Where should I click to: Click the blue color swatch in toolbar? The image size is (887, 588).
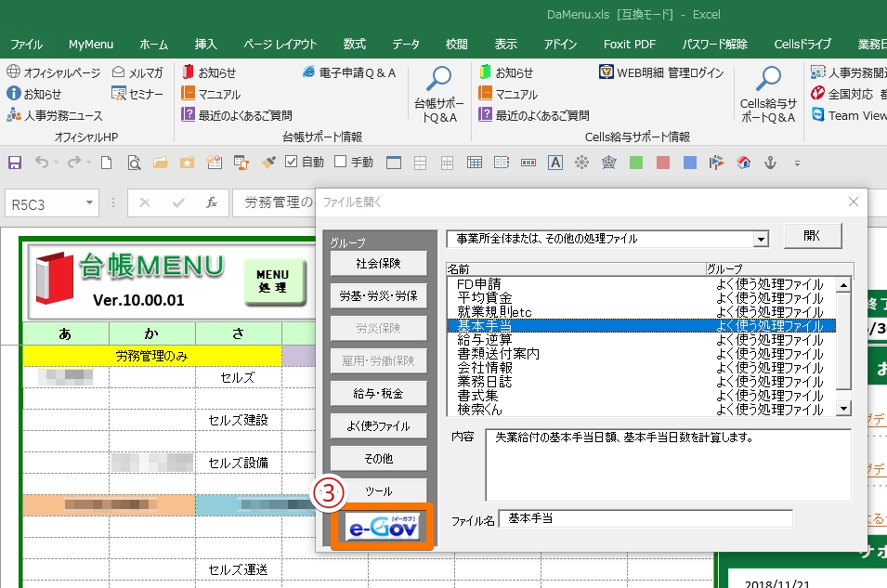[x=689, y=163]
